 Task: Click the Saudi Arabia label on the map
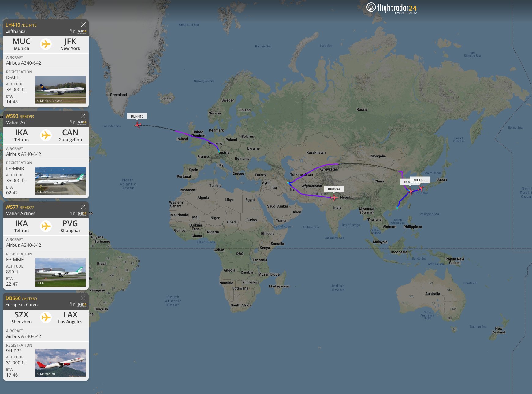tap(277, 206)
